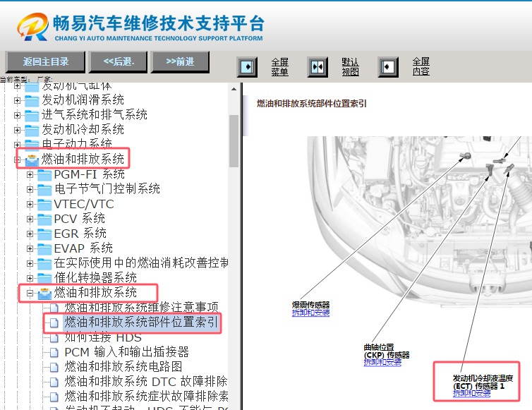Click the 默认视图 split layout icon
Image resolution: width=532 pixels, height=410 pixels.
[318, 67]
